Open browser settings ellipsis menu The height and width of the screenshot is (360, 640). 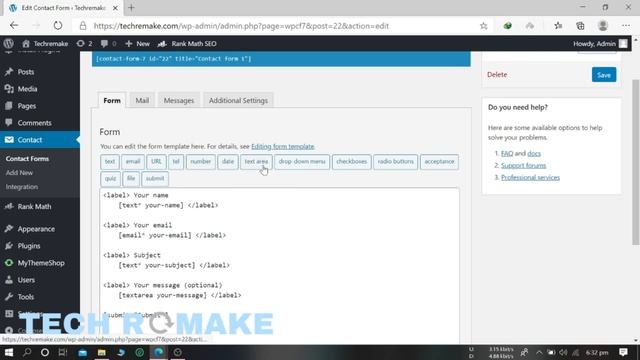point(626,26)
